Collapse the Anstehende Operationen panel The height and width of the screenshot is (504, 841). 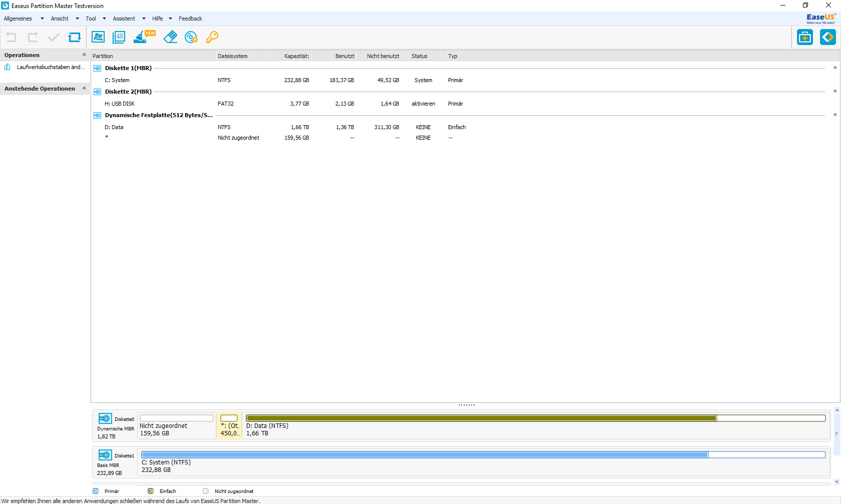84,89
